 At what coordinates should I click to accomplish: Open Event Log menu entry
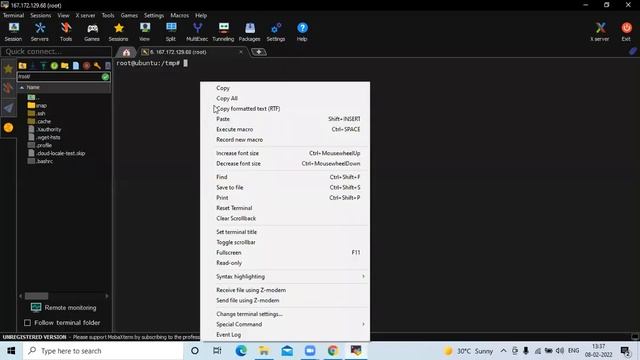285,335
